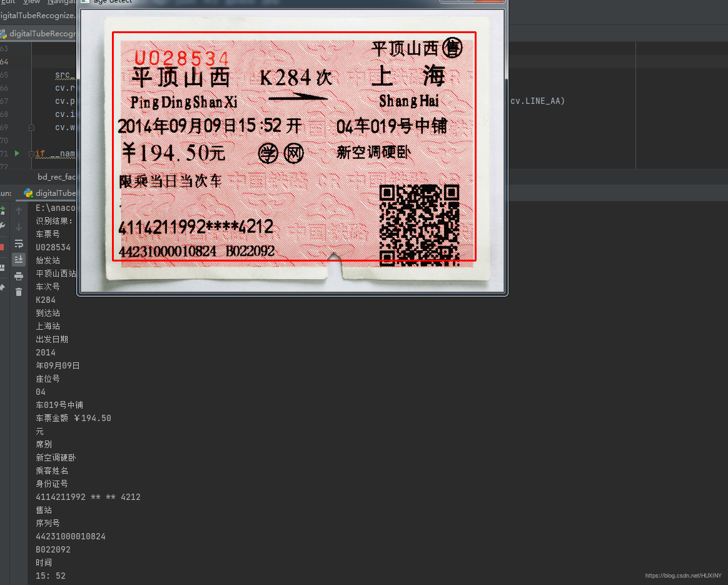This screenshot has width=728, height=585.
Task: Collapse the code fold at line 69
Action: (33, 126)
